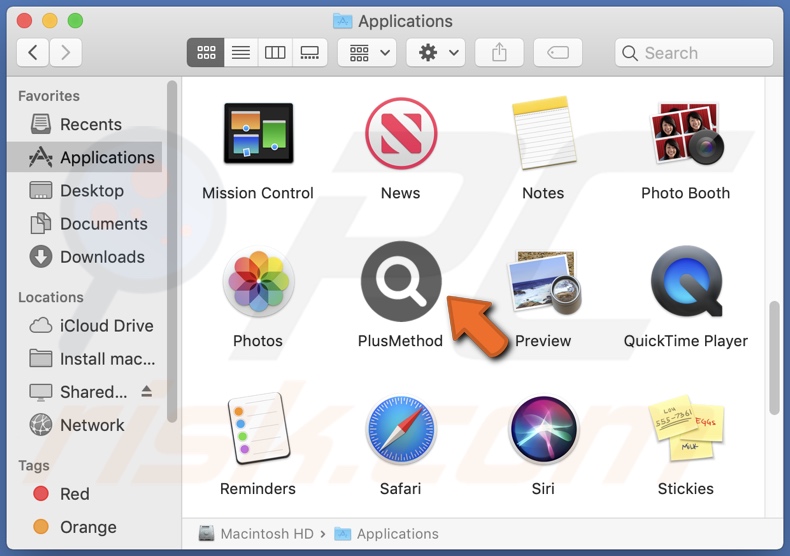Open the Photos app icon

pos(258,281)
